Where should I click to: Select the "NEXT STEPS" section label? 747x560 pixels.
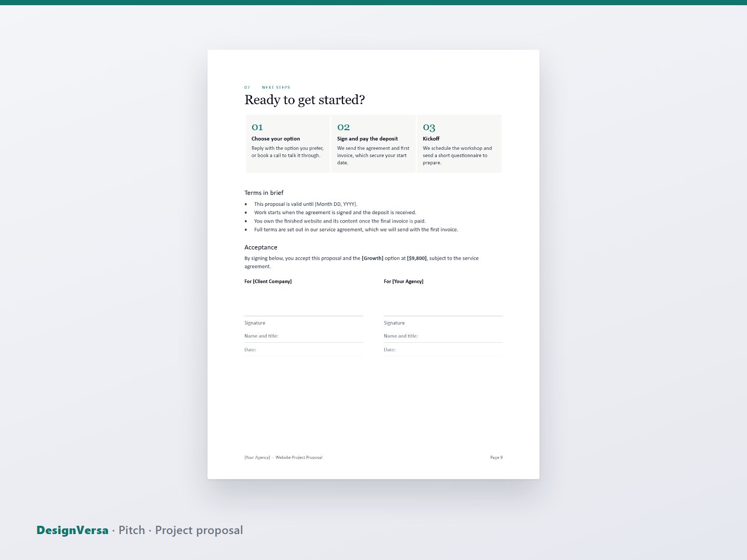pyautogui.click(x=276, y=88)
